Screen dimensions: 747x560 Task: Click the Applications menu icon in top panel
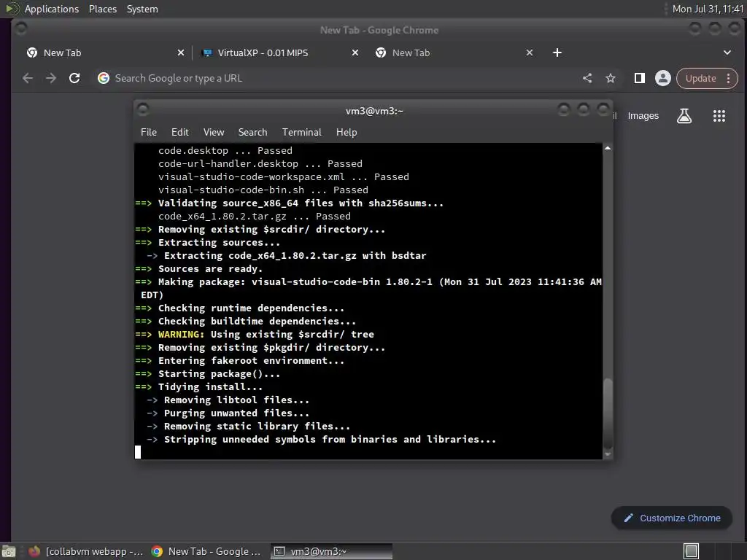point(12,9)
